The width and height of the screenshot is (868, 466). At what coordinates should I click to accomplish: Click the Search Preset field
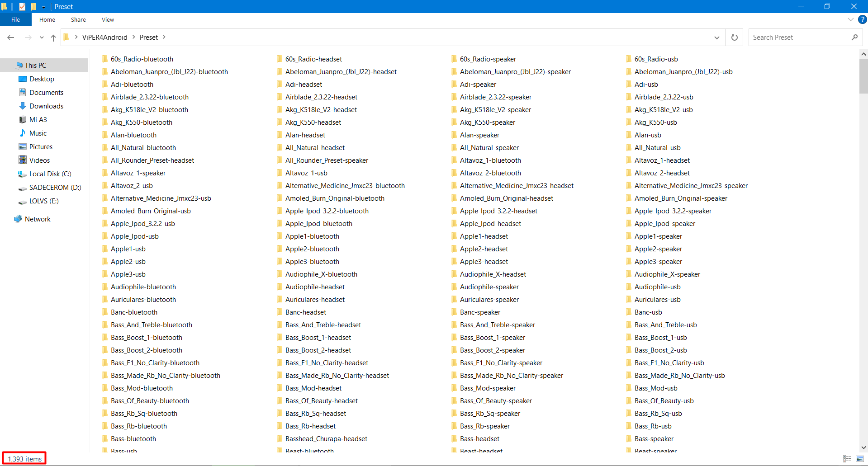point(800,38)
